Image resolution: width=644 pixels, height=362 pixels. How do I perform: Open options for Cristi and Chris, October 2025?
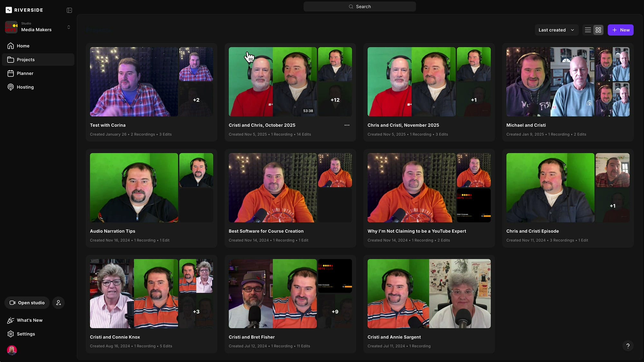coord(347,125)
